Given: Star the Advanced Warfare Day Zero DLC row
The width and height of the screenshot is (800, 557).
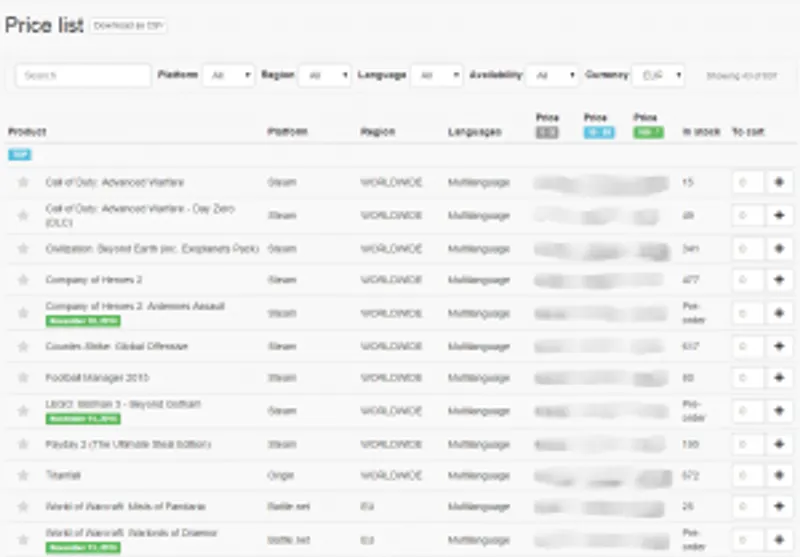Looking at the screenshot, I should pos(23,215).
